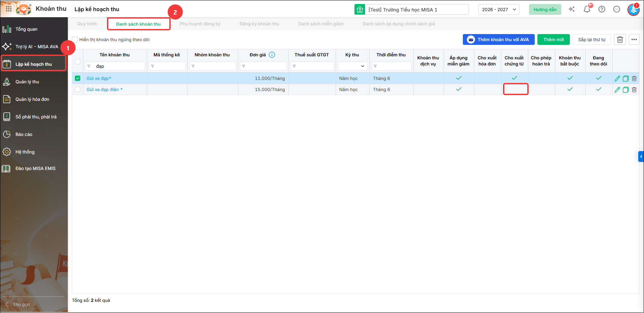Delete the Gửi xe đạp điện row

634,90
